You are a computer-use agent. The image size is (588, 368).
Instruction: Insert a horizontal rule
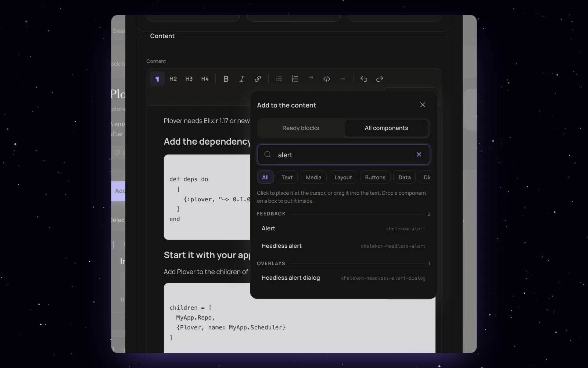pyautogui.click(x=343, y=79)
